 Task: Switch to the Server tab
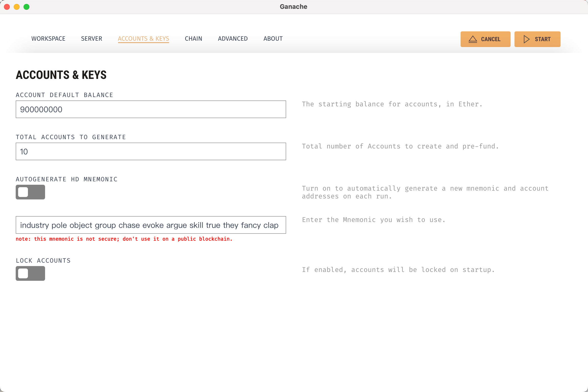[91, 39]
